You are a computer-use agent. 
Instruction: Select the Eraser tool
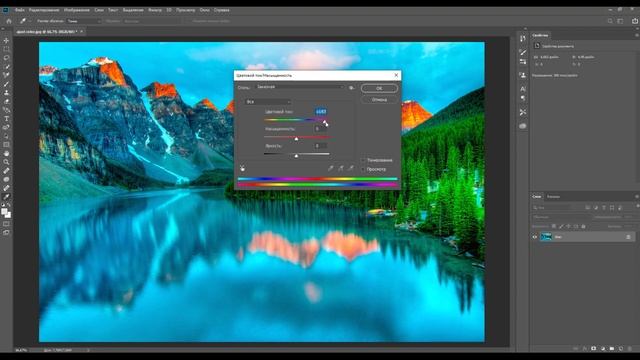(x=6, y=101)
